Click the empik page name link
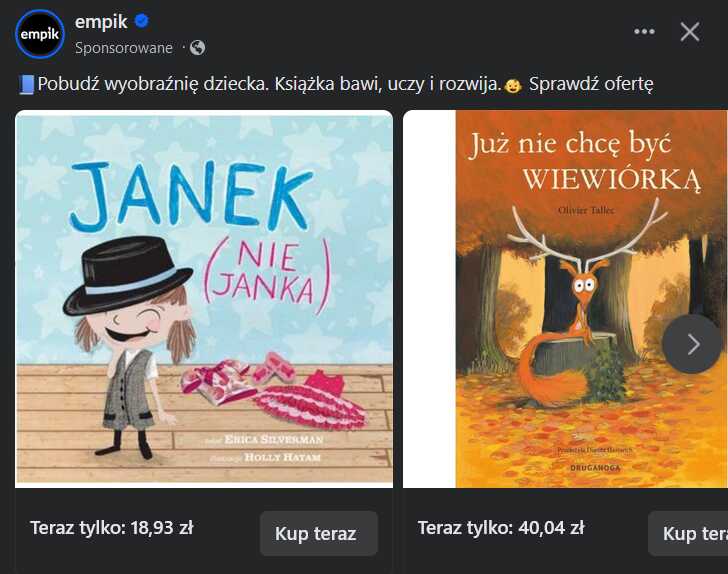728x574 pixels. pyautogui.click(x=101, y=22)
